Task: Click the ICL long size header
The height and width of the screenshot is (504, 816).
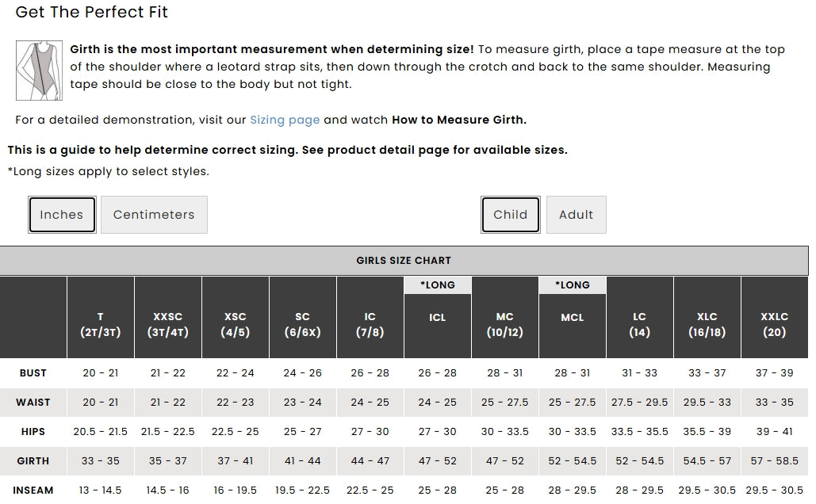Action: 438,317
